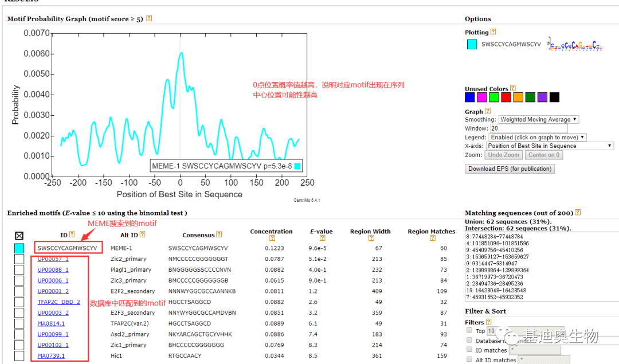The image size is (619, 364).
Task: Open help icon beside Graph options
Action: (x=488, y=111)
